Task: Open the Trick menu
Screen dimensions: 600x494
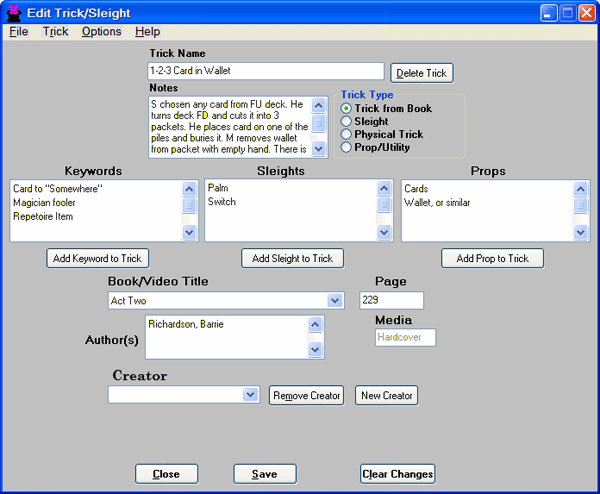Action: click(56, 31)
